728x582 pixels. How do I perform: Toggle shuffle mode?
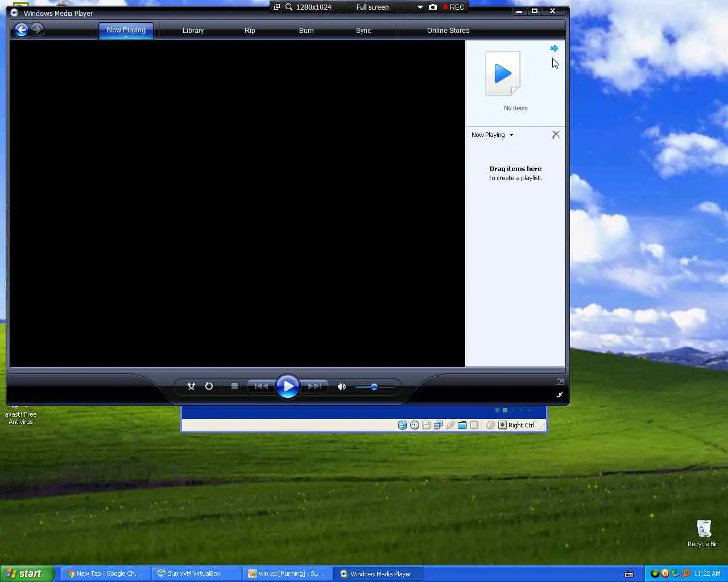point(192,386)
